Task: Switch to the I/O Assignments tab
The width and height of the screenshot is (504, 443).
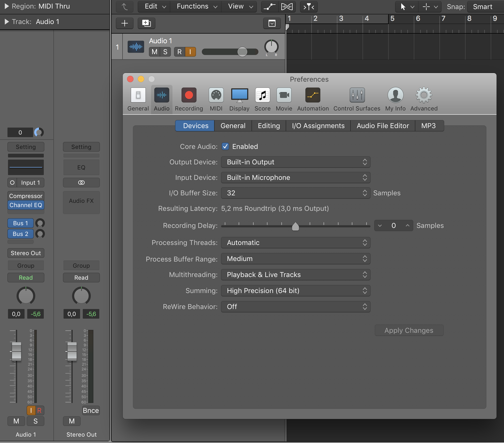Action: [318, 126]
